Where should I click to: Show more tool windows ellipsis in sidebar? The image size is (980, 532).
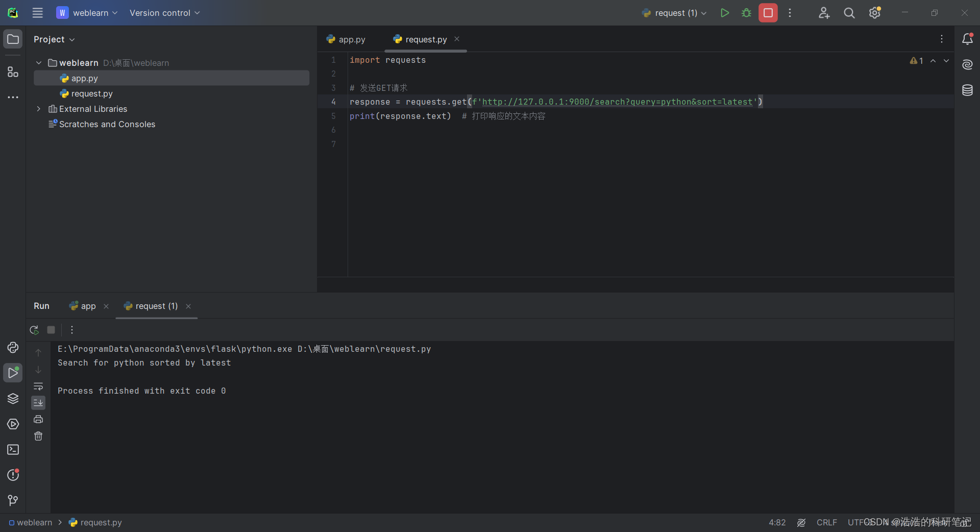(13, 97)
